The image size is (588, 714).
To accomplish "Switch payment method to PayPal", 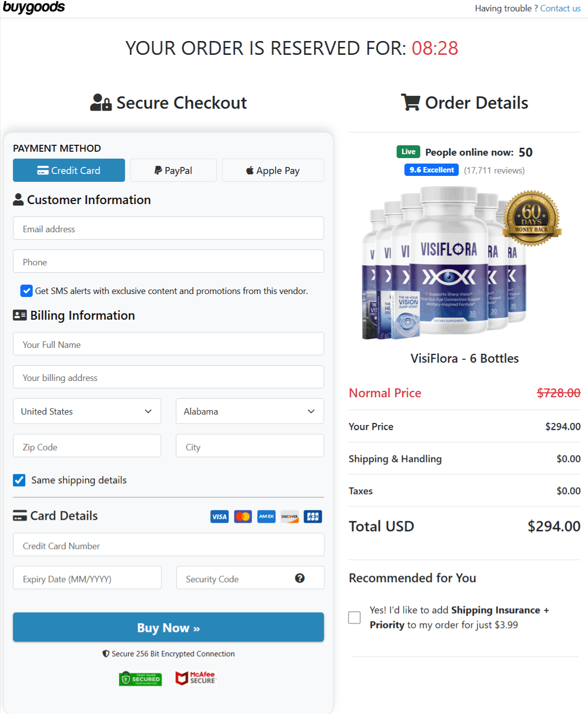I will click(173, 170).
